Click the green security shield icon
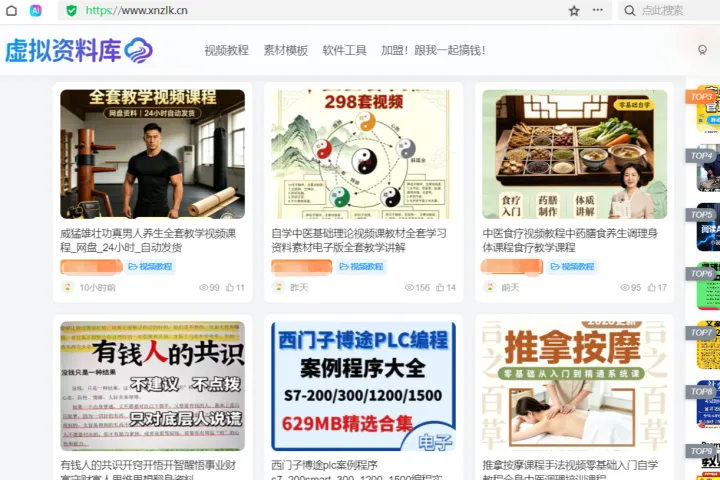The width and height of the screenshot is (720, 480). tap(71, 10)
